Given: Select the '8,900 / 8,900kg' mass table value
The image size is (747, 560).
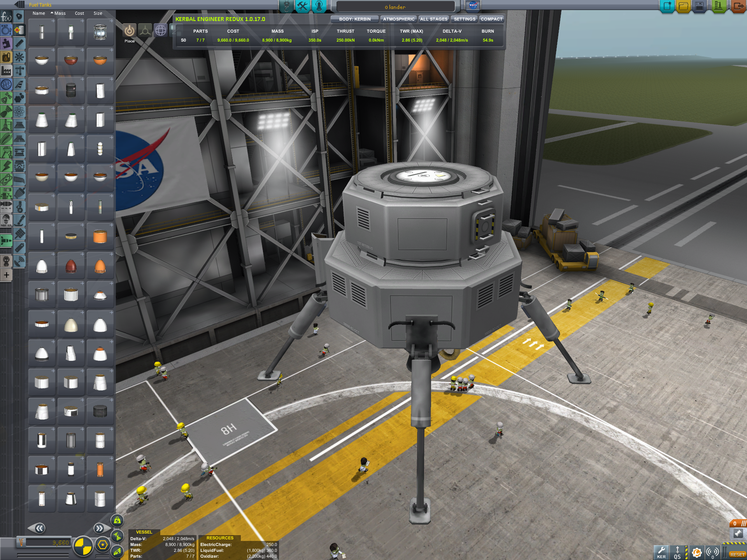Looking at the screenshot, I should click(277, 40).
